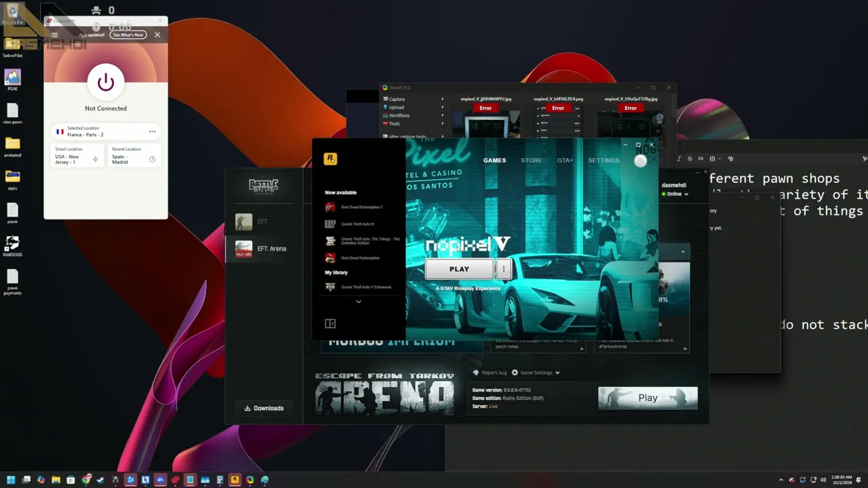Dismiss the ExpressVPN app updated banner
Image resolution: width=868 pixels, height=488 pixels.
(157, 35)
